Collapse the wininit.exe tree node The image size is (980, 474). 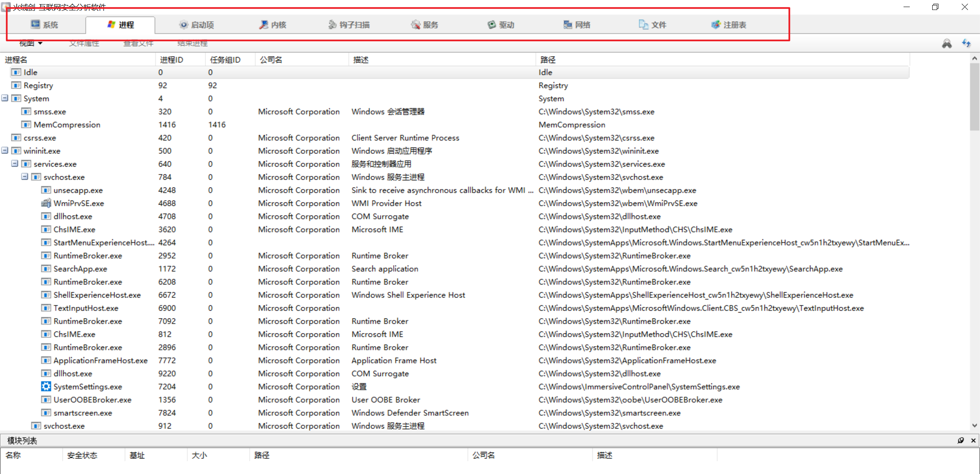[5, 151]
